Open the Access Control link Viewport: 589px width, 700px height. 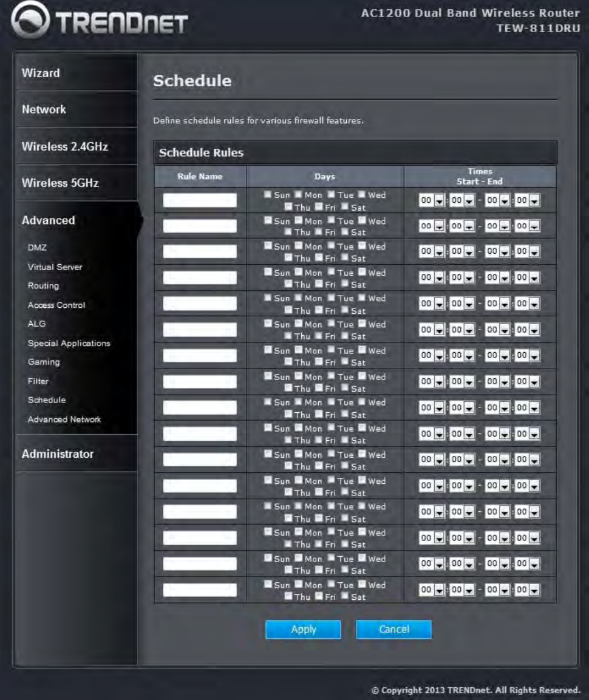pos(56,305)
